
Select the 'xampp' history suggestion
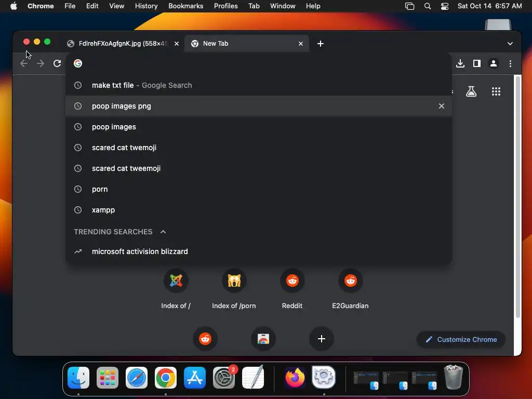(259, 210)
